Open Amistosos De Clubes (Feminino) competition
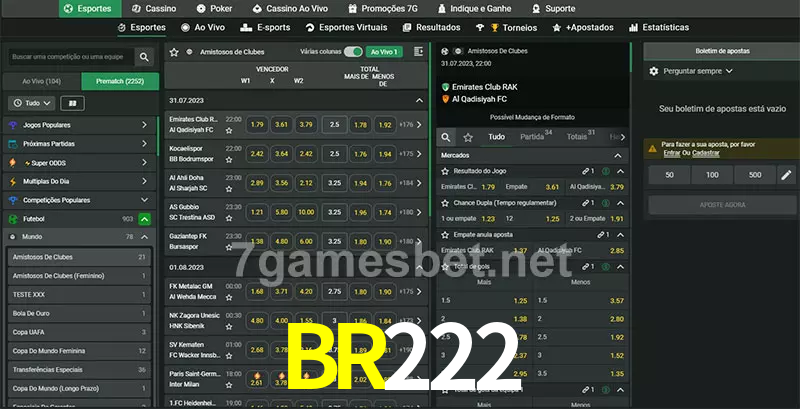Image resolution: width=800 pixels, height=409 pixels. point(79,276)
